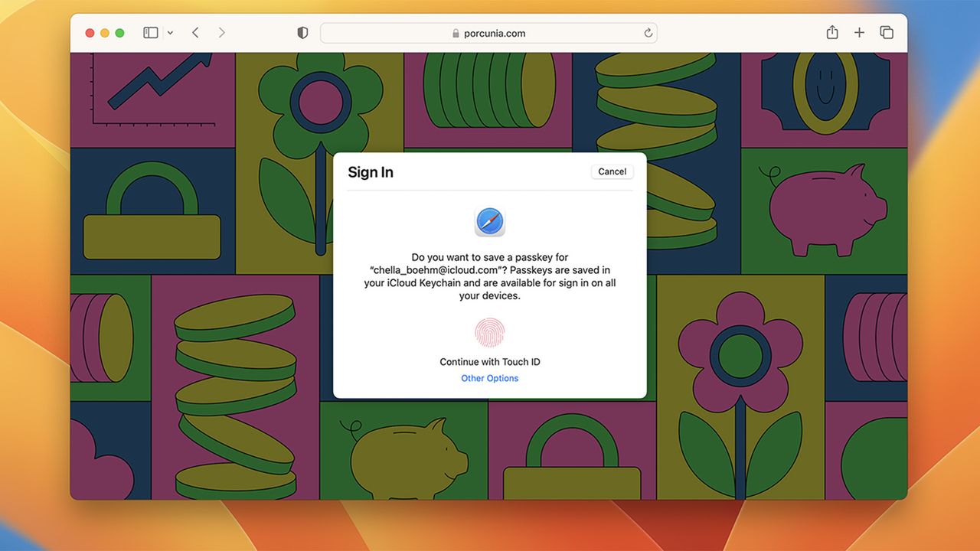Toggle the Safari sidebar button
This screenshot has width=980, height=551.
click(x=151, y=33)
